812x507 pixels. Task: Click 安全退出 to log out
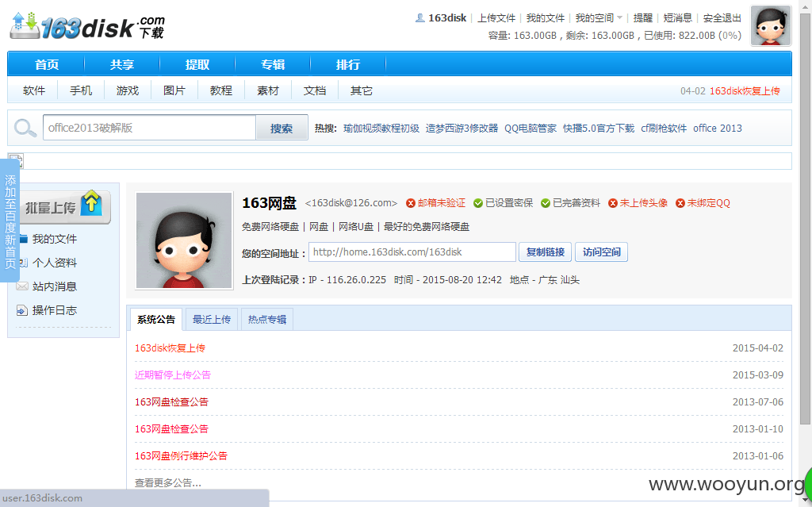[722, 18]
